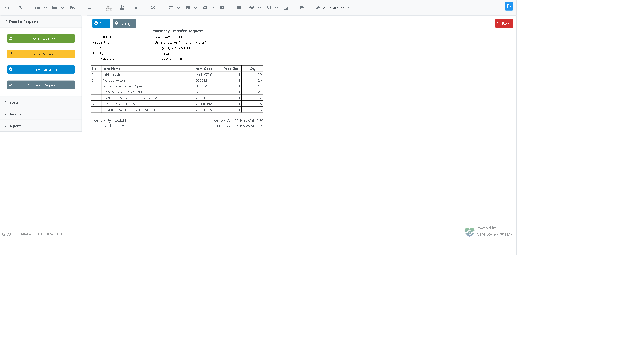Image resolution: width=644 pixels, height=345 pixels.
Task: Click the PEN - BLUE item row
Action: tap(177, 74)
